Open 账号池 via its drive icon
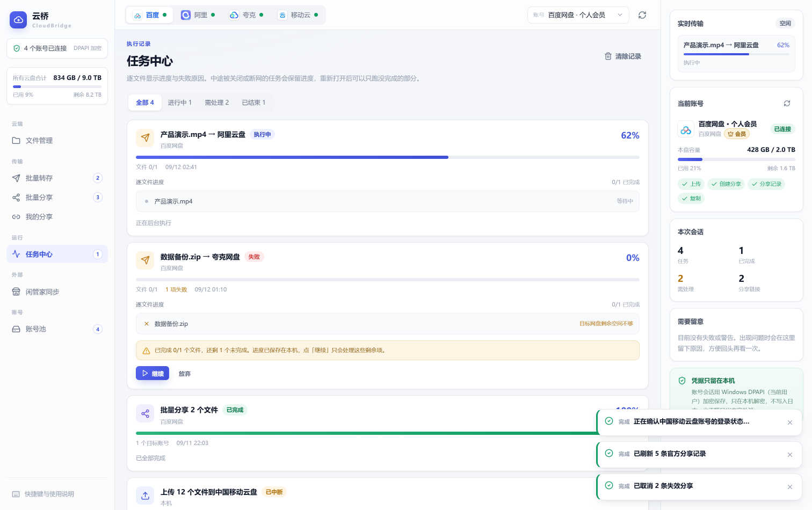Image resolution: width=812 pixels, height=510 pixels. click(16, 329)
